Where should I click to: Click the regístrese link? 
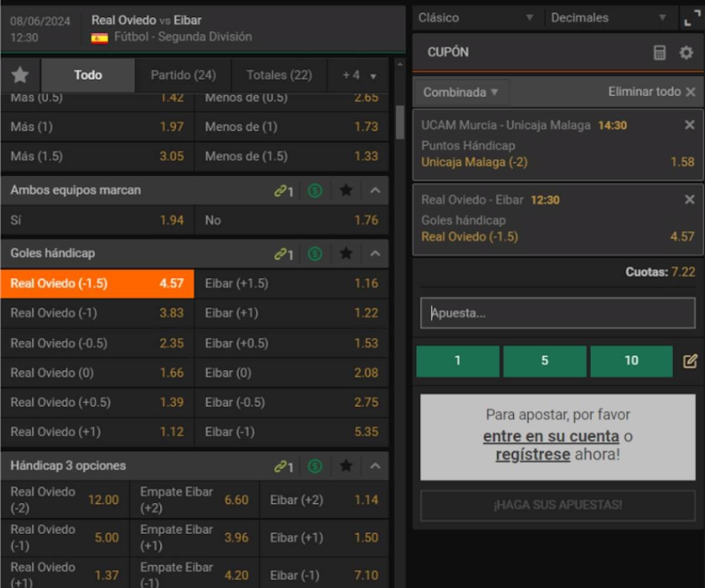pyautogui.click(x=533, y=455)
